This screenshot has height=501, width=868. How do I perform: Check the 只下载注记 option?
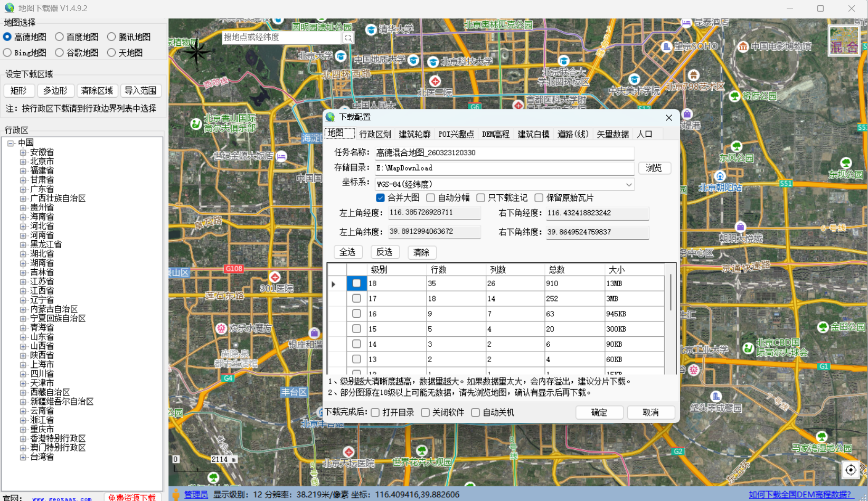480,197
